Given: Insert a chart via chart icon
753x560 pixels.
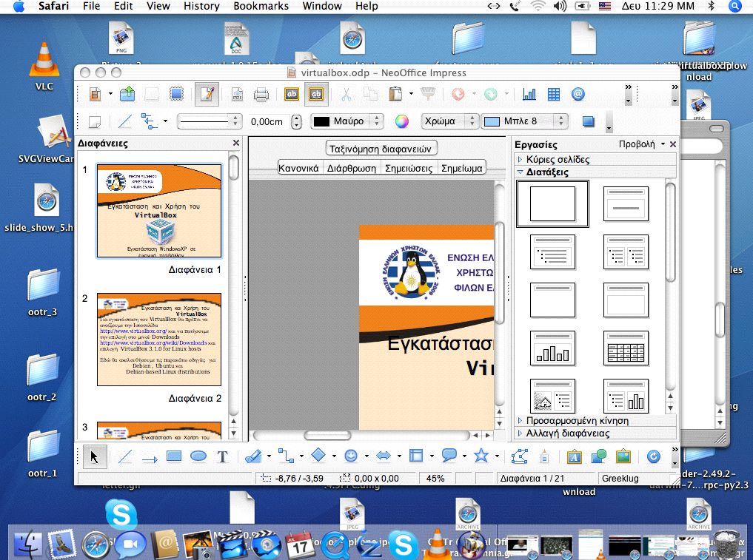Looking at the screenshot, I should [x=529, y=94].
